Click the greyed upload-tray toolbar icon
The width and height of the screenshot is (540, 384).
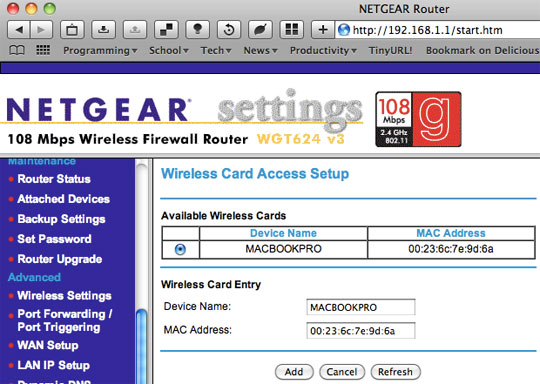135,30
